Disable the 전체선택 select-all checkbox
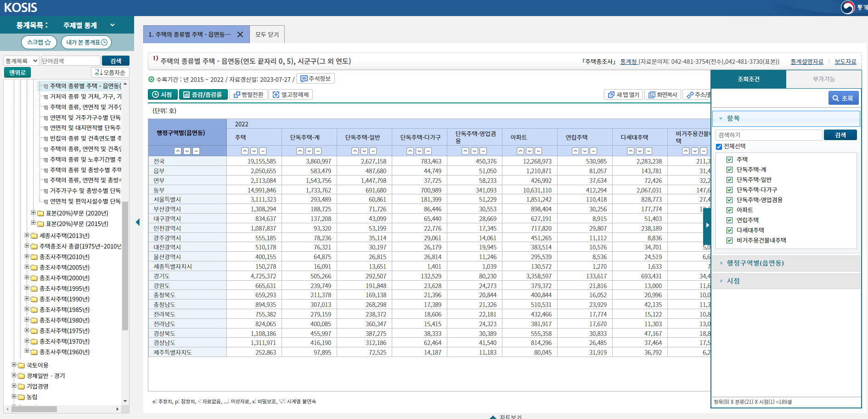Screen dimensions: 868x419 pos(719,146)
